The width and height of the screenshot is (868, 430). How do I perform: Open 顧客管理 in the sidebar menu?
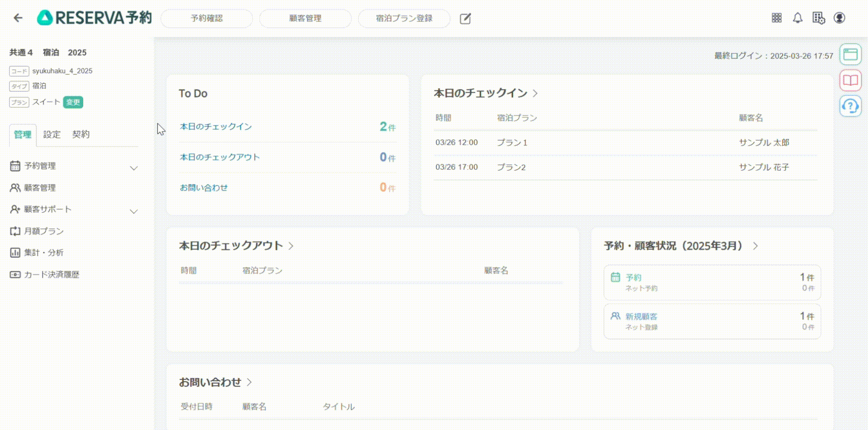(40, 188)
